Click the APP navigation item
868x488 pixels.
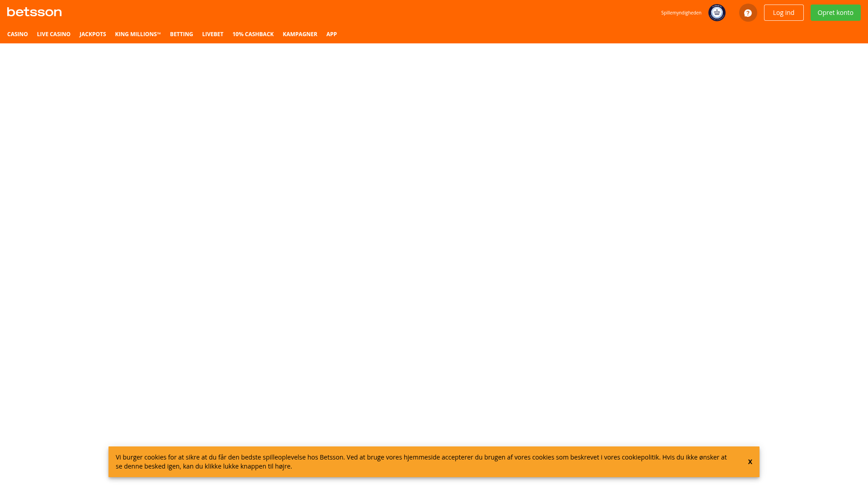tap(331, 34)
